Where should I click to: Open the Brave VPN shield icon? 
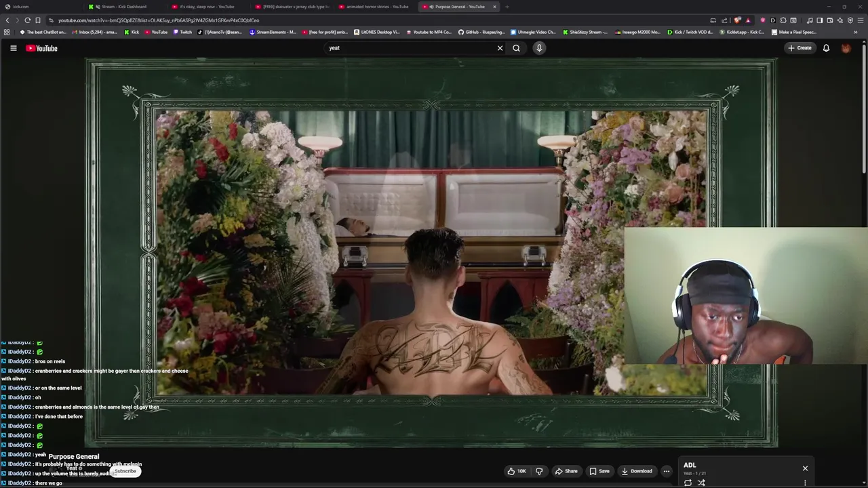pos(850,20)
